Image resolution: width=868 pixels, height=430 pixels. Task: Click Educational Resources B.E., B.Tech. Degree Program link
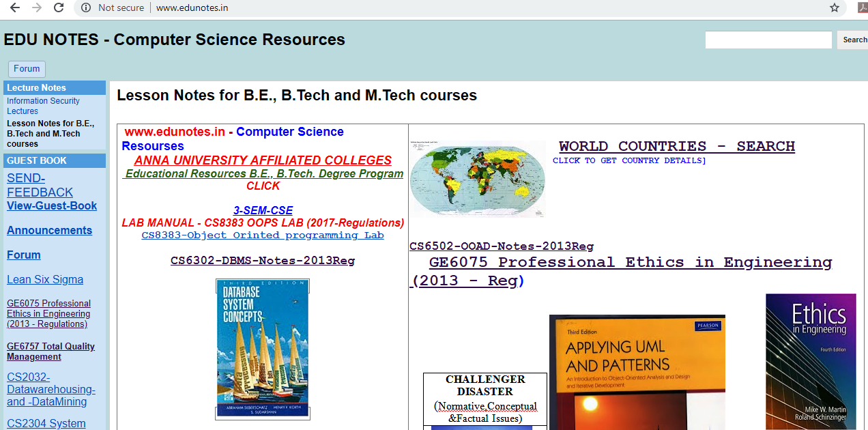[x=263, y=173]
